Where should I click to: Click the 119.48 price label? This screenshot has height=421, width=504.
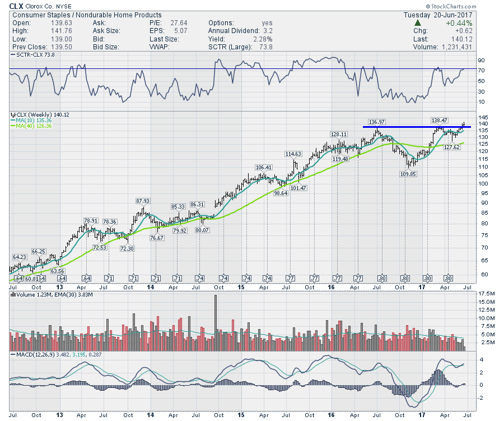pos(340,159)
